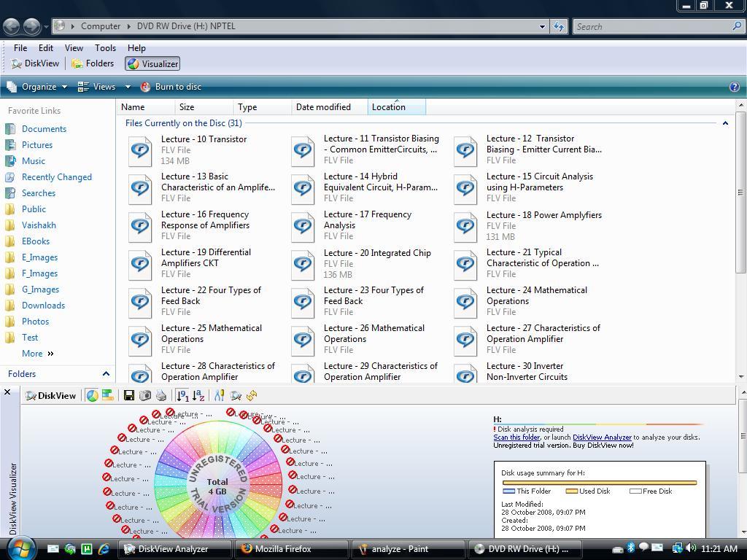Sort chart by size (9-1)
This screenshot has width=747, height=560.
[x=182, y=395]
